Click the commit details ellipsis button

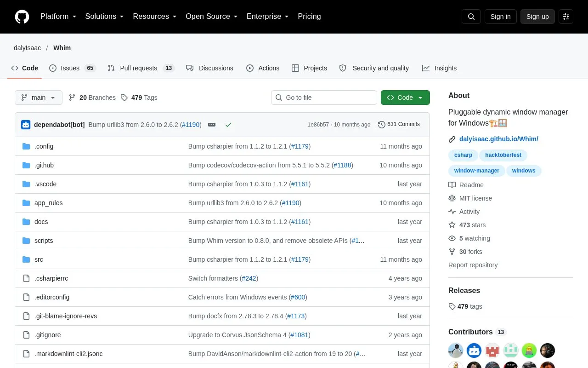point(212,125)
